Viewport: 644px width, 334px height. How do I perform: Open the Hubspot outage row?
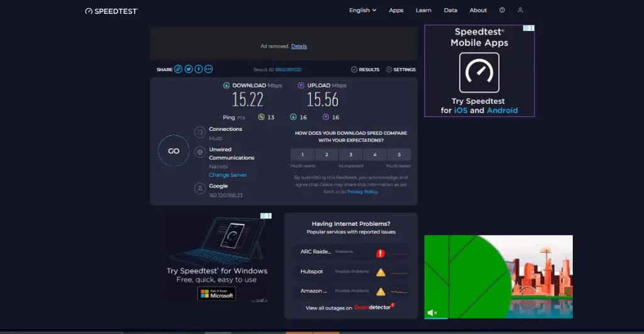(351, 272)
